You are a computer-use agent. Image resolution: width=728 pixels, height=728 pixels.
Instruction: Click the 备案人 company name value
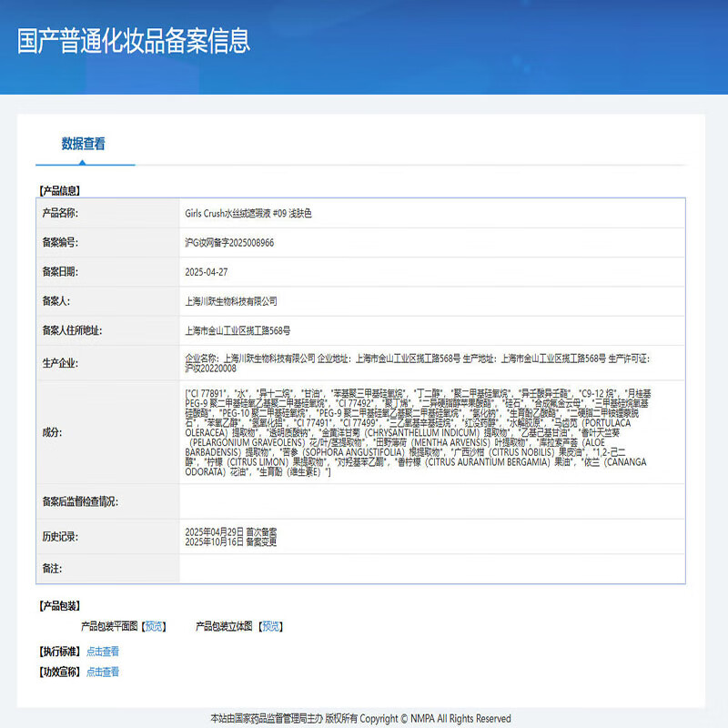[x=230, y=301]
